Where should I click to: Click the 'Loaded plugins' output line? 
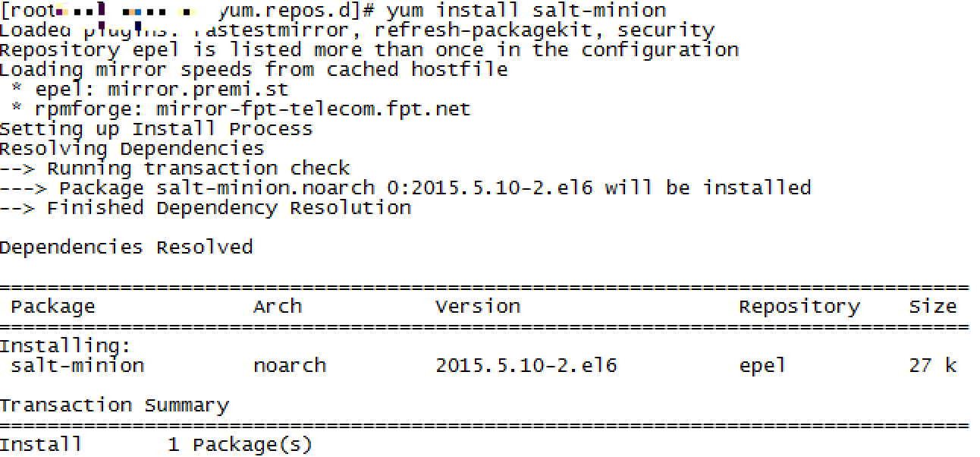tap(357, 31)
